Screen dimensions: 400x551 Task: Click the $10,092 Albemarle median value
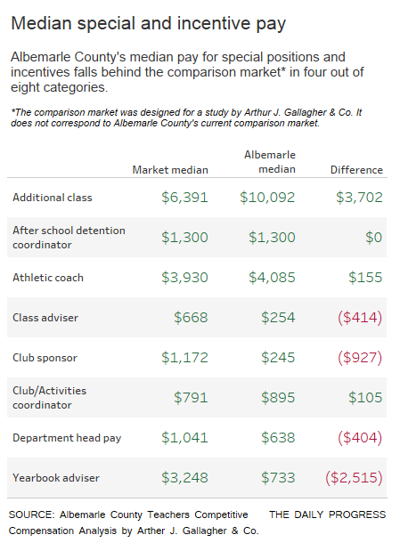pyautogui.click(x=267, y=197)
